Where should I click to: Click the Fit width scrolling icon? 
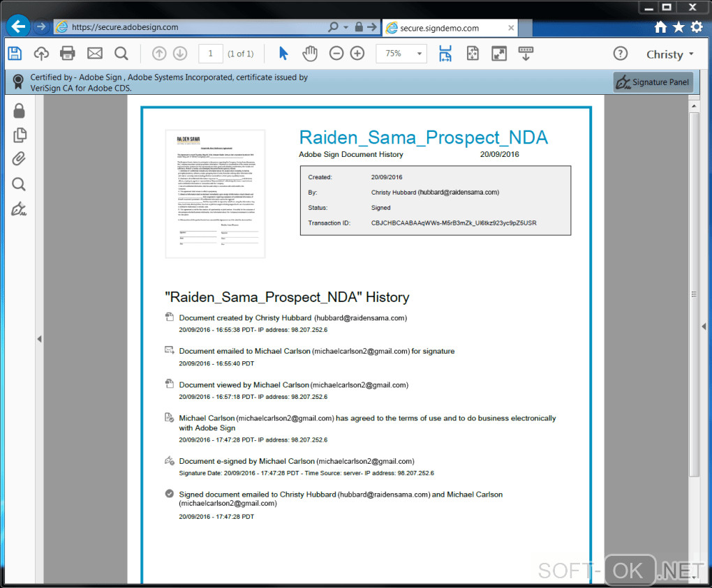pos(445,54)
